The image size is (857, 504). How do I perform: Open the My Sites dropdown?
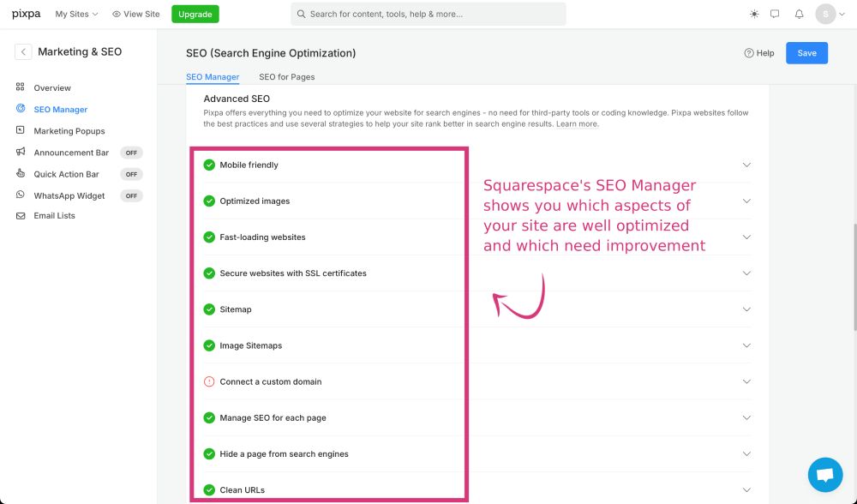pyautogui.click(x=76, y=15)
